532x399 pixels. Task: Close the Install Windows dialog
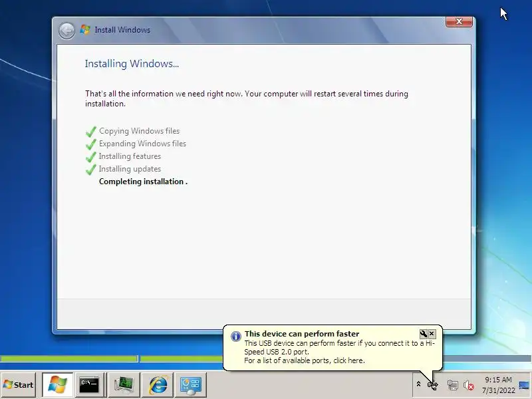pyautogui.click(x=459, y=21)
